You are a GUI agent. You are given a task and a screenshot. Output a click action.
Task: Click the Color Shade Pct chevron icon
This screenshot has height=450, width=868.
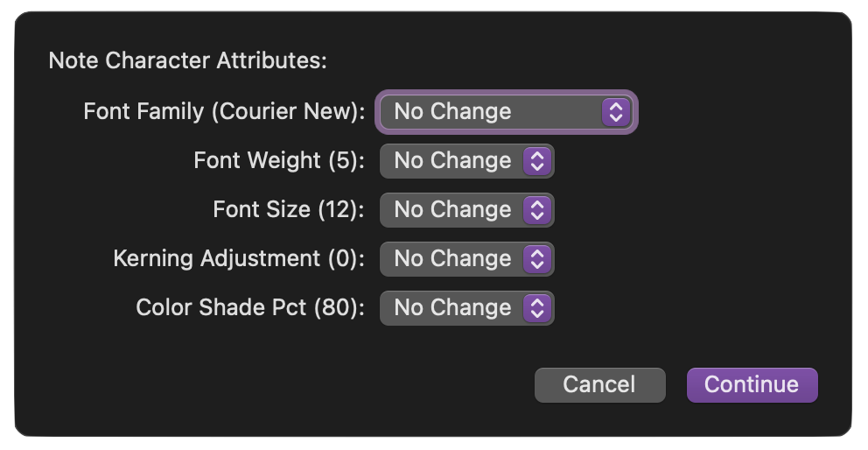pos(537,308)
